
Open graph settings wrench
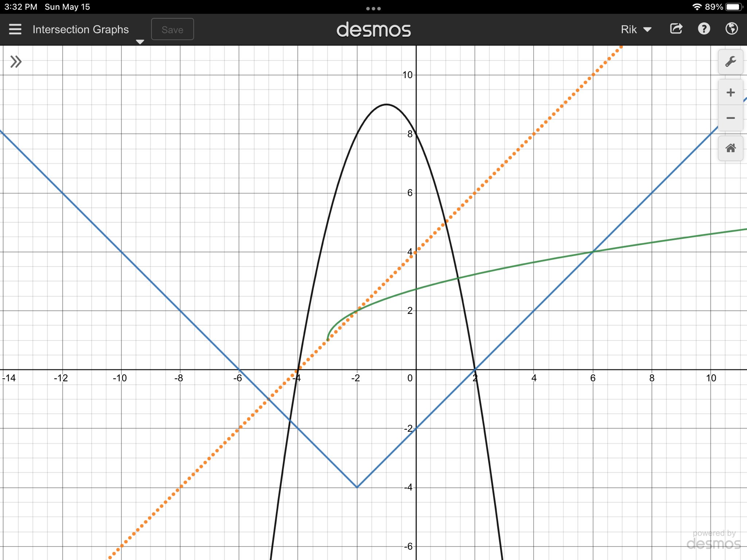coord(730,62)
